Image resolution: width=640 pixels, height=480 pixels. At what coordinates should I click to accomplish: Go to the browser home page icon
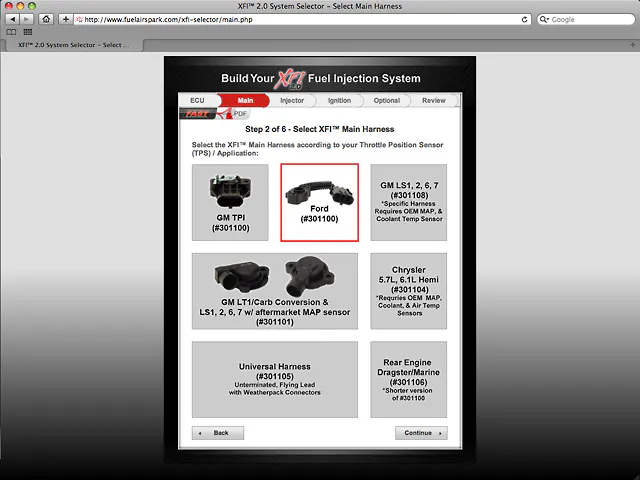point(46,19)
